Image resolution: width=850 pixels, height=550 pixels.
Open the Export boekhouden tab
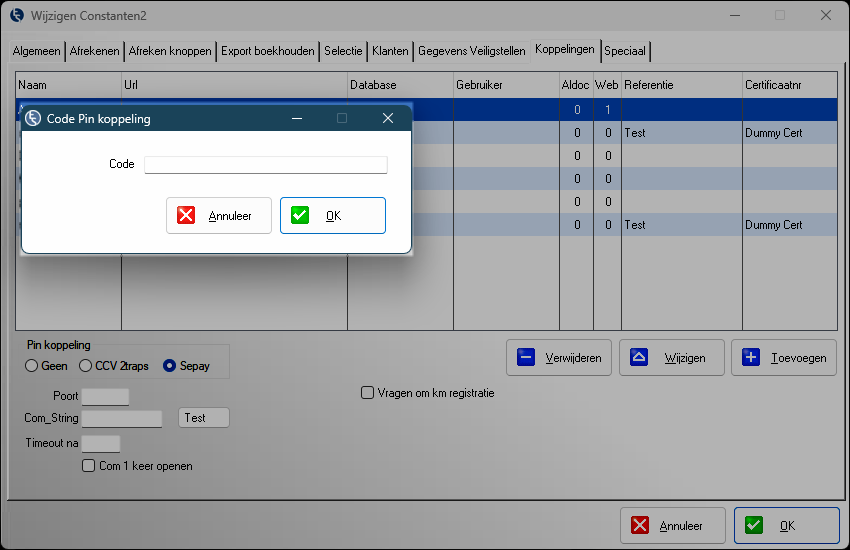267,50
